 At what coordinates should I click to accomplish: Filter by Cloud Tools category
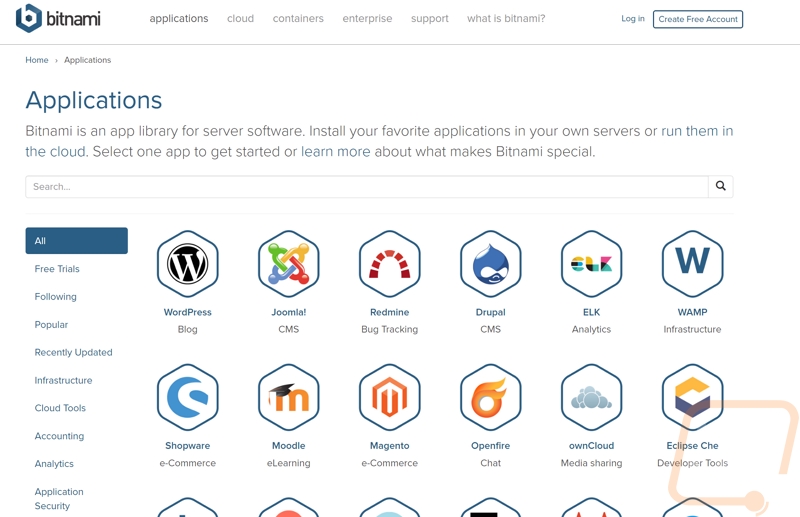click(60, 408)
